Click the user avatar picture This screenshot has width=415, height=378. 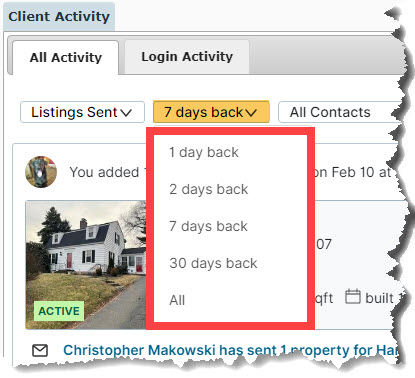click(x=41, y=172)
